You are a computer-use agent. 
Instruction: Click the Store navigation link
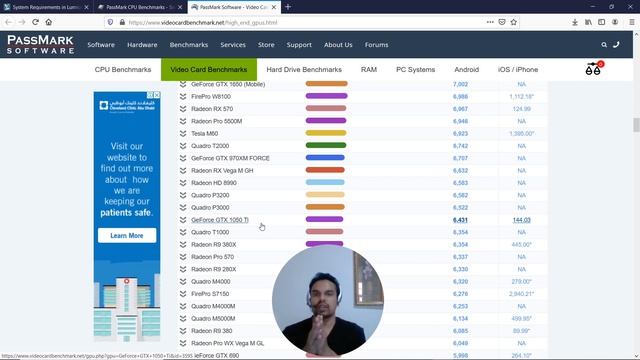point(266,45)
